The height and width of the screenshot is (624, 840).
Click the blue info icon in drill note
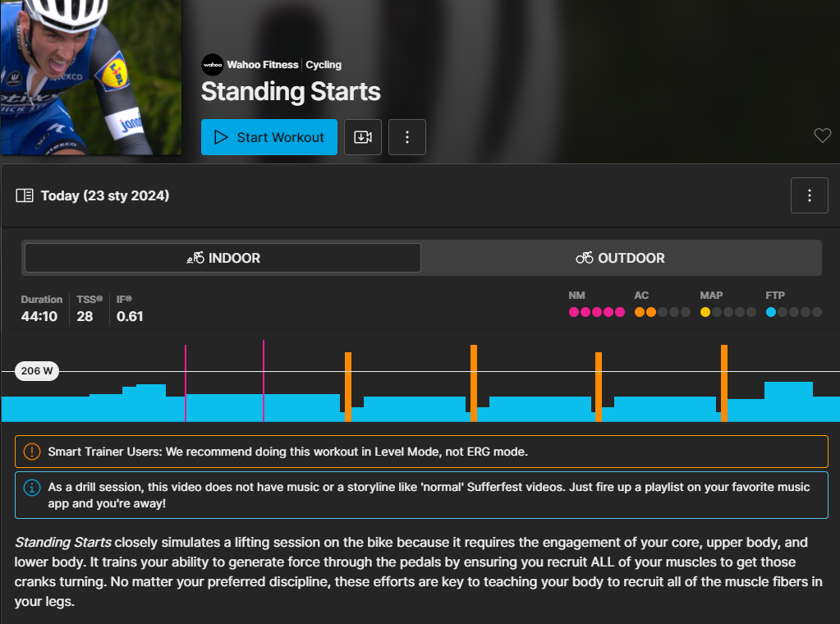coord(32,488)
